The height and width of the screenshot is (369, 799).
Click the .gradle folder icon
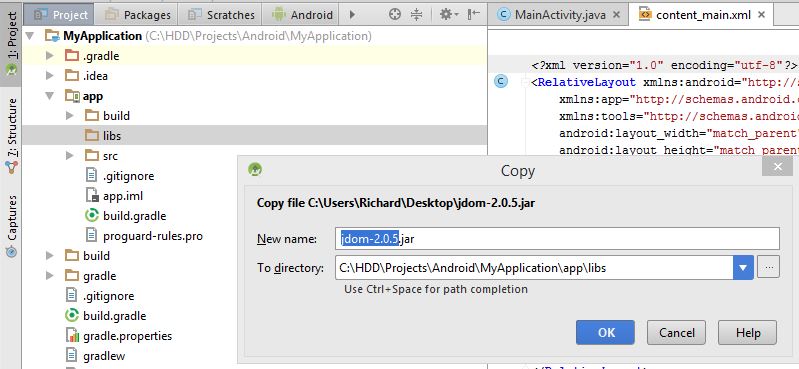coord(72,56)
